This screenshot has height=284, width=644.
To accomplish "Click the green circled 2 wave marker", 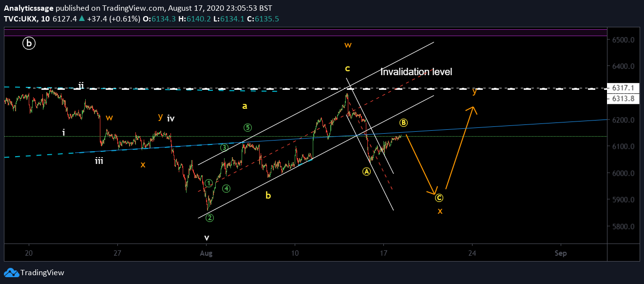I will point(209,218).
